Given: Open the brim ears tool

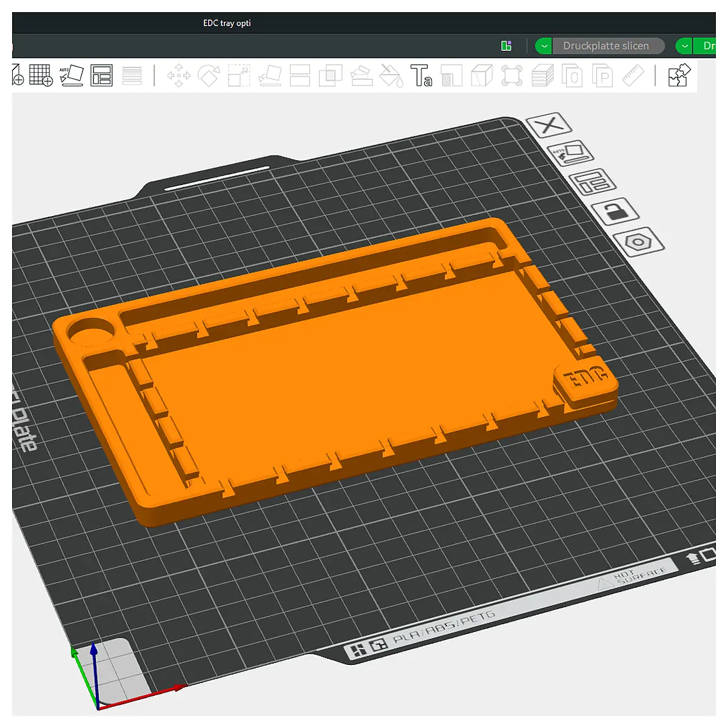Looking at the screenshot, I should click(512, 76).
